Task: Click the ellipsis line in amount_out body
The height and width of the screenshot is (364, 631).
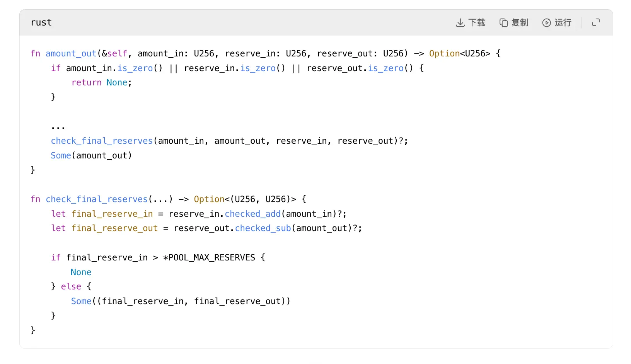Action: (x=58, y=126)
